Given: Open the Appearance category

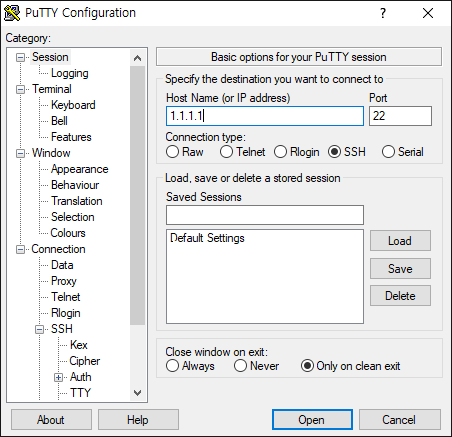Looking at the screenshot, I should [x=79, y=169].
